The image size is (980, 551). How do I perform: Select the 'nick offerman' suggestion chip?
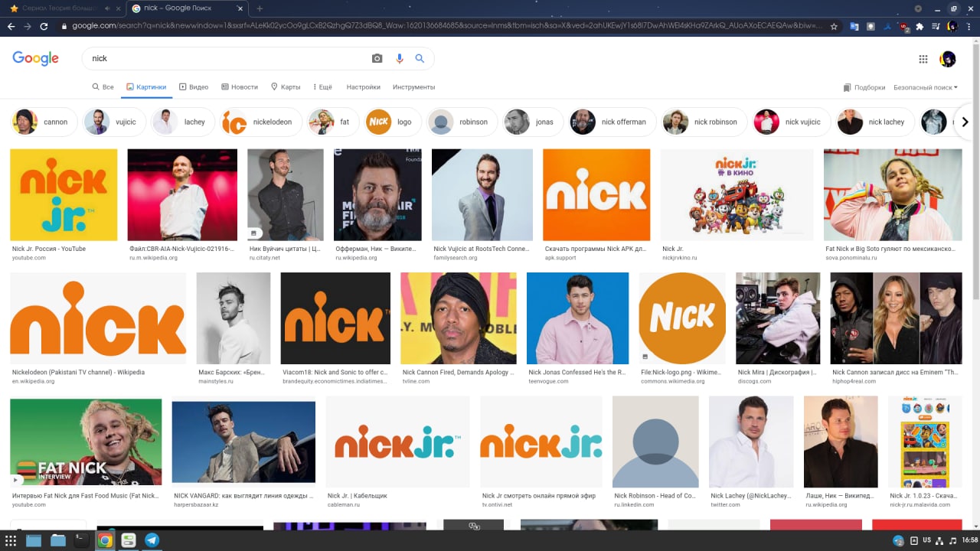click(x=611, y=122)
